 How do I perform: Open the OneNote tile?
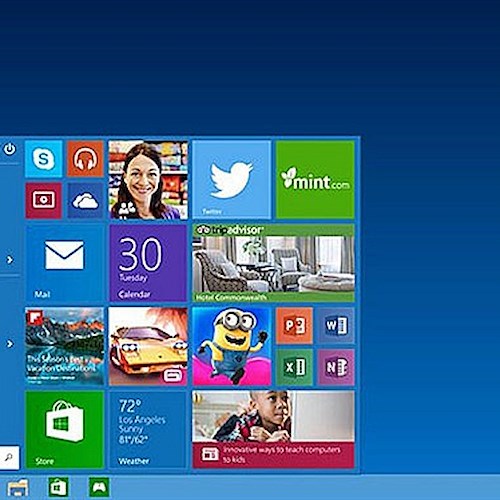click(336, 367)
